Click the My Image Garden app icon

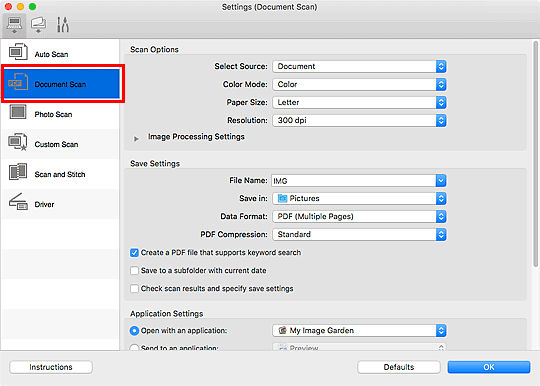click(x=283, y=331)
